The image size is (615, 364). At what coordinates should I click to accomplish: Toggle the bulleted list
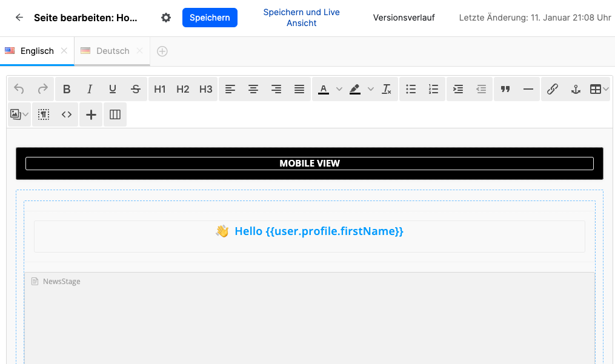pos(411,89)
